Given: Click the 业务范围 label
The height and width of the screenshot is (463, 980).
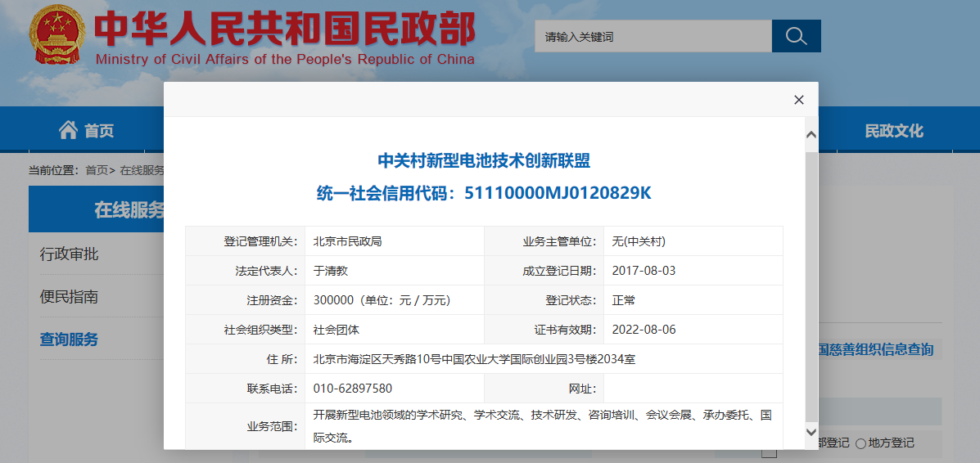Looking at the screenshot, I should coord(272,427).
